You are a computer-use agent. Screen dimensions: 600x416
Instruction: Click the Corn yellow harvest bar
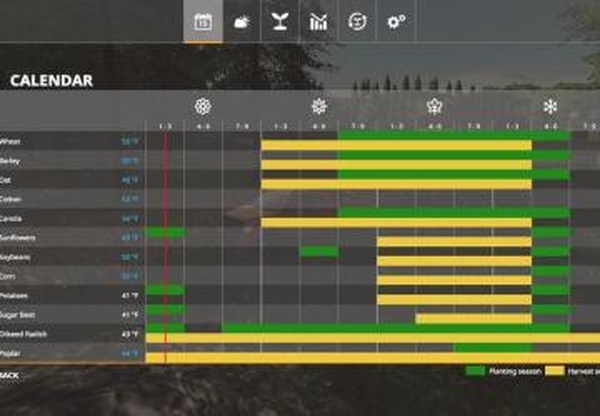pyautogui.click(x=454, y=280)
